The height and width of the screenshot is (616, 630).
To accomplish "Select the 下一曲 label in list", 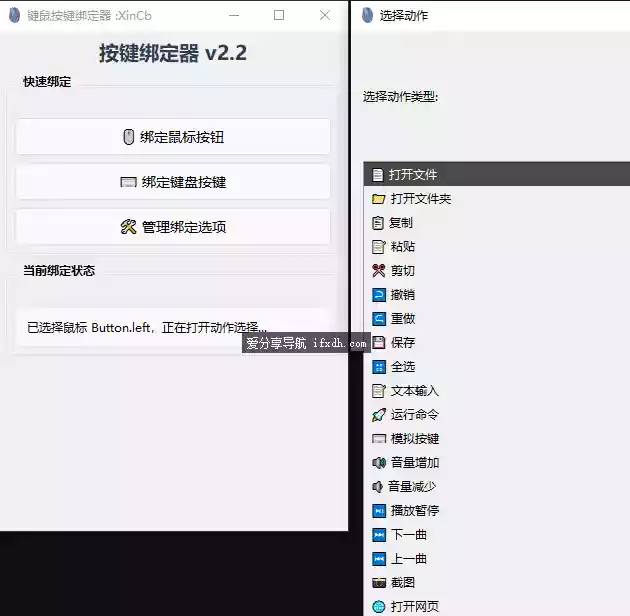I will [409, 535].
